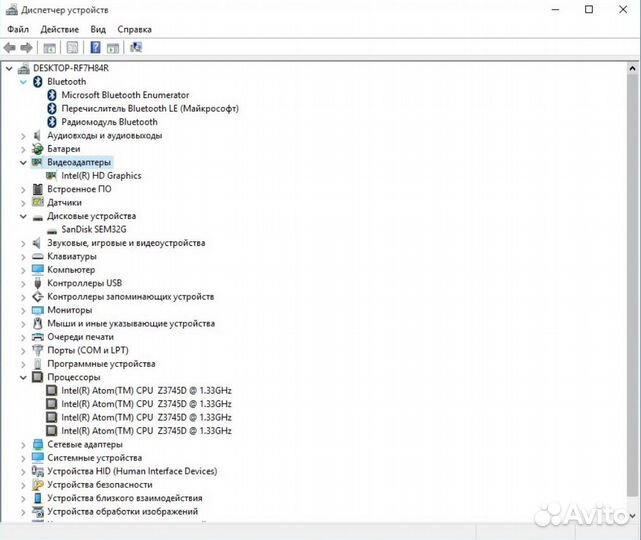Collapse the Bluetooth category
Screen dimensions: 641x540
[23, 82]
